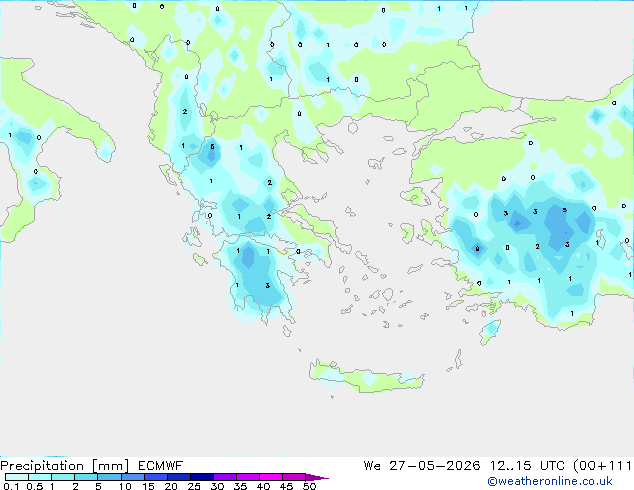Open the weatheronline.co.uk copyright link
The image size is (634, 490).
point(550,481)
